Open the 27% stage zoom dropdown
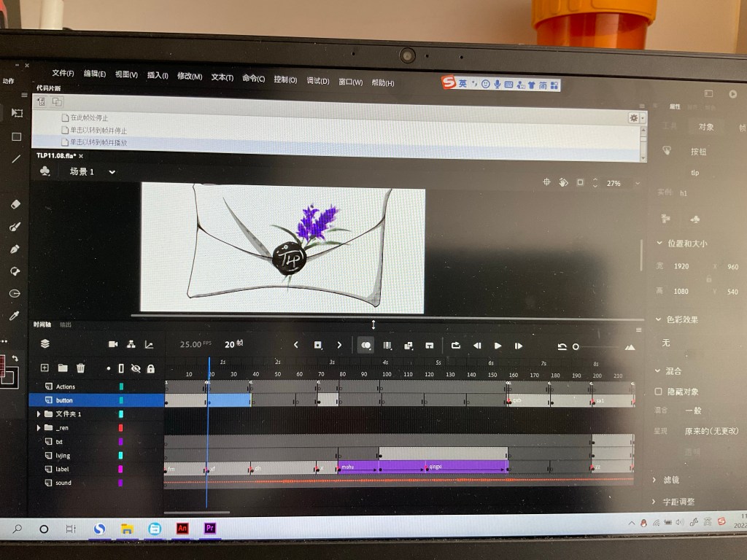Image resolution: width=747 pixels, height=560 pixels. click(x=638, y=184)
